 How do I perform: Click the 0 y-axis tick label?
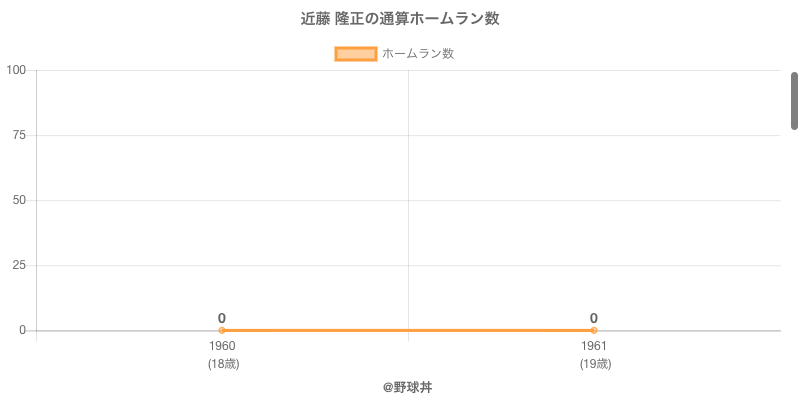(x=22, y=330)
